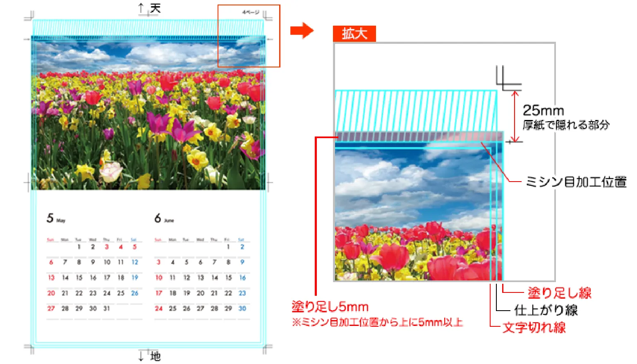Click the 4ページ text at top
This screenshot has width=637, height=364.
point(250,12)
